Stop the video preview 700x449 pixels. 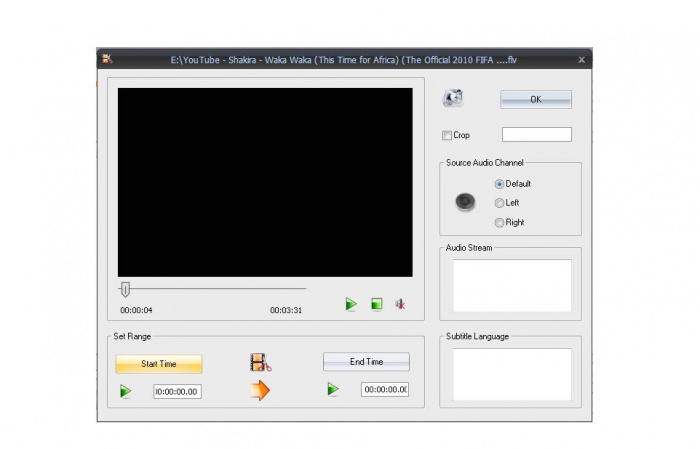pyautogui.click(x=377, y=304)
